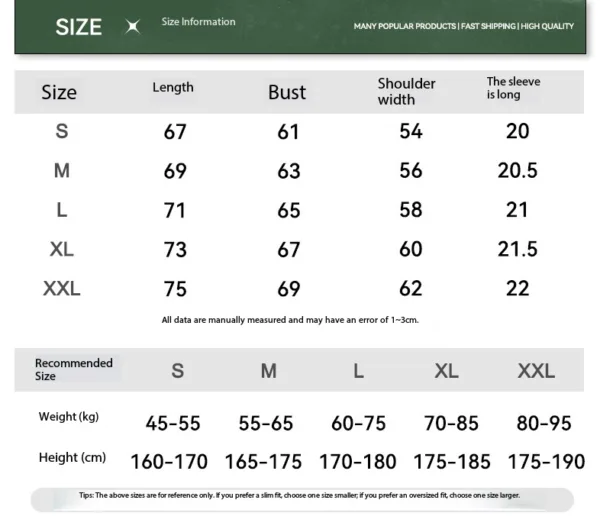600x529 pixels.
Task: Select the weight range 45-55
Action: pos(173,423)
